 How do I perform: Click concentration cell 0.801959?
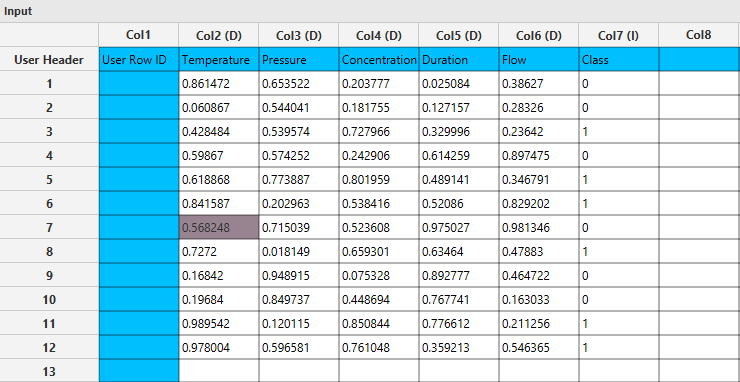379,179
